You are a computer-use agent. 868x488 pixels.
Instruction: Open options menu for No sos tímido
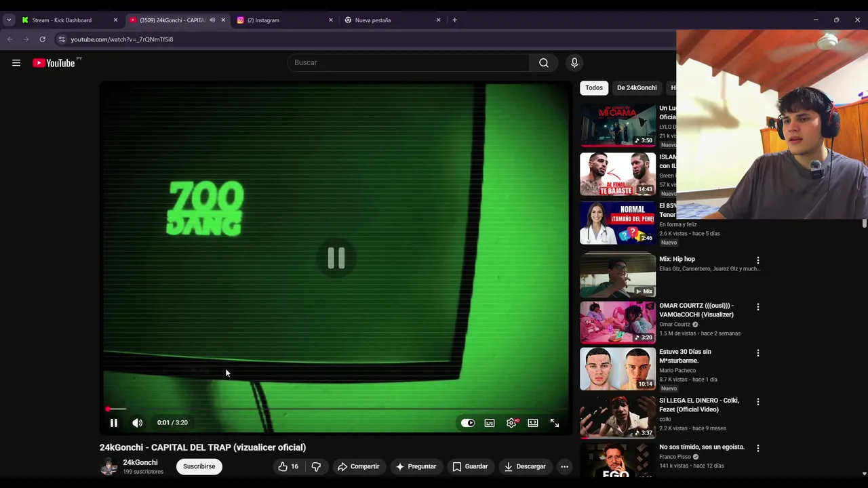coord(757,448)
